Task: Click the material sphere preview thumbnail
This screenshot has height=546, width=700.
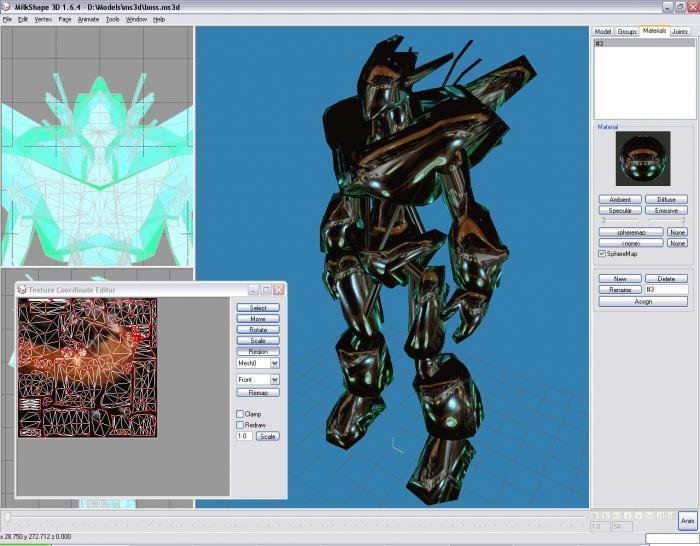Action: click(642, 158)
